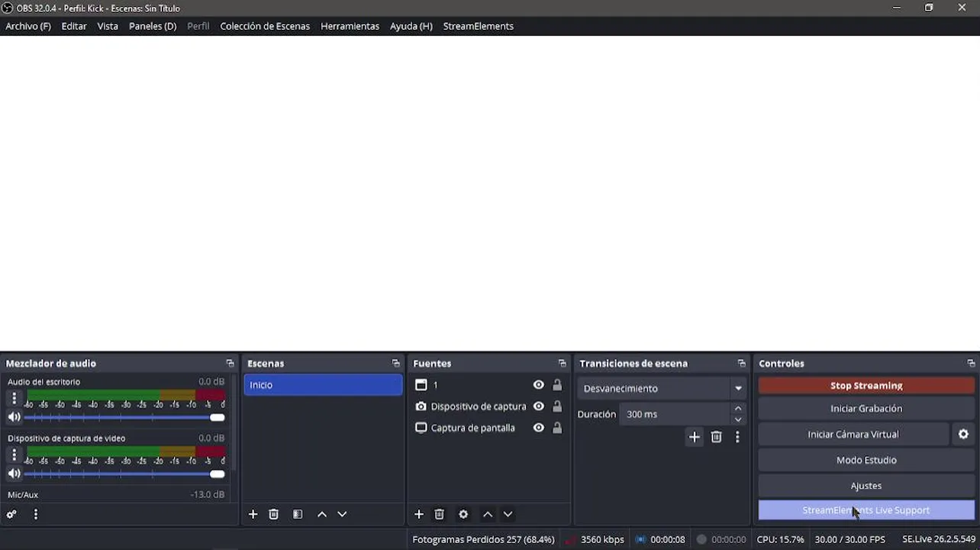Click Iniciar Grabación button
This screenshot has height=550, width=980.
[x=866, y=409]
